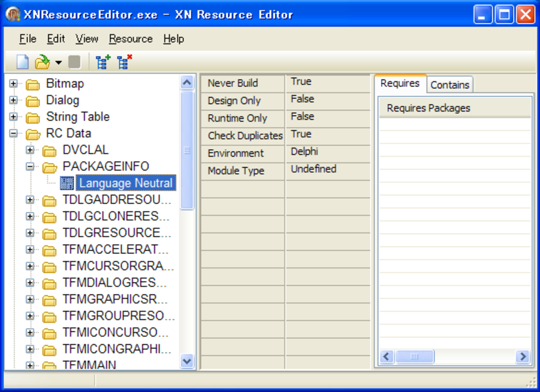Click the Add Resource toolbar icon

(103, 62)
